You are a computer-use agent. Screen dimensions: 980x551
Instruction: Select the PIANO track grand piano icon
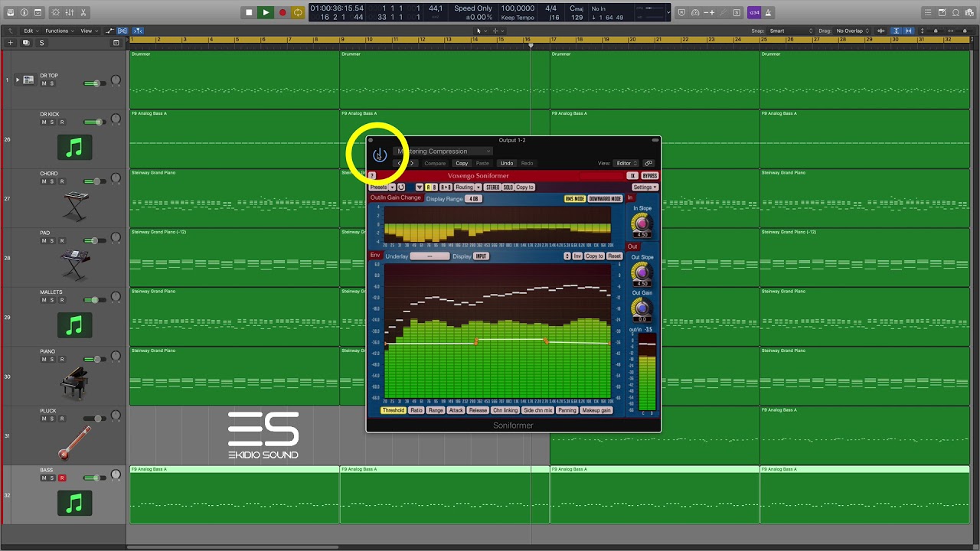point(74,383)
